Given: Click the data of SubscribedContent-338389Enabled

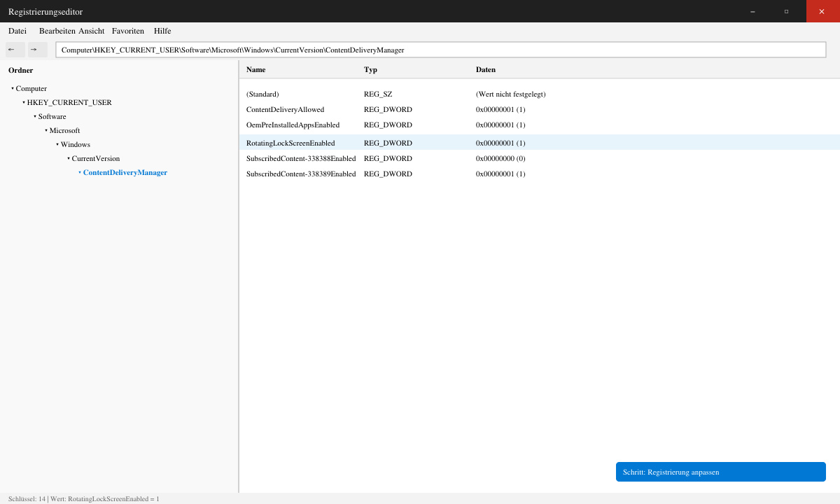Looking at the screenshot, I should 500,174.
